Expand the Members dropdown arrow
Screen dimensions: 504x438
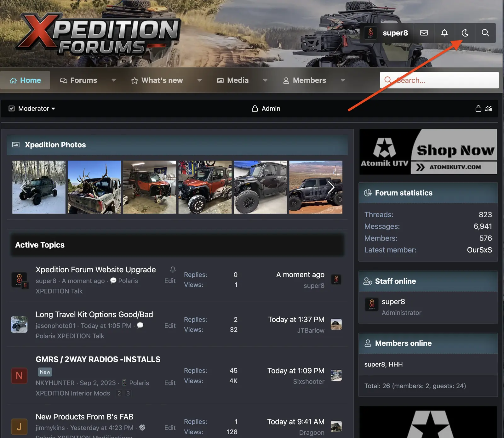point(343,80)
